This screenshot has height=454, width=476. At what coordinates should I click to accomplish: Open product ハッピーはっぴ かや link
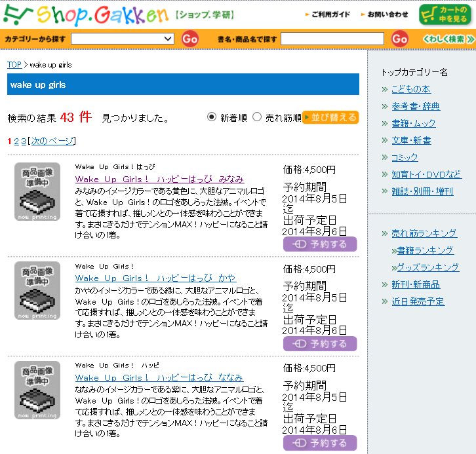tap(155, 278)
